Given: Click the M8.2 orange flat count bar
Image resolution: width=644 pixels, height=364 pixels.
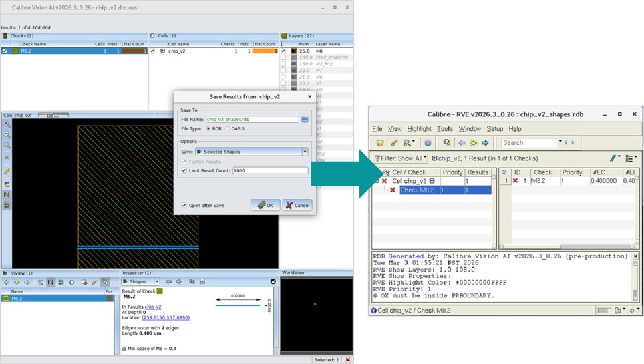Looking at the screenshot, I should 134,51.
